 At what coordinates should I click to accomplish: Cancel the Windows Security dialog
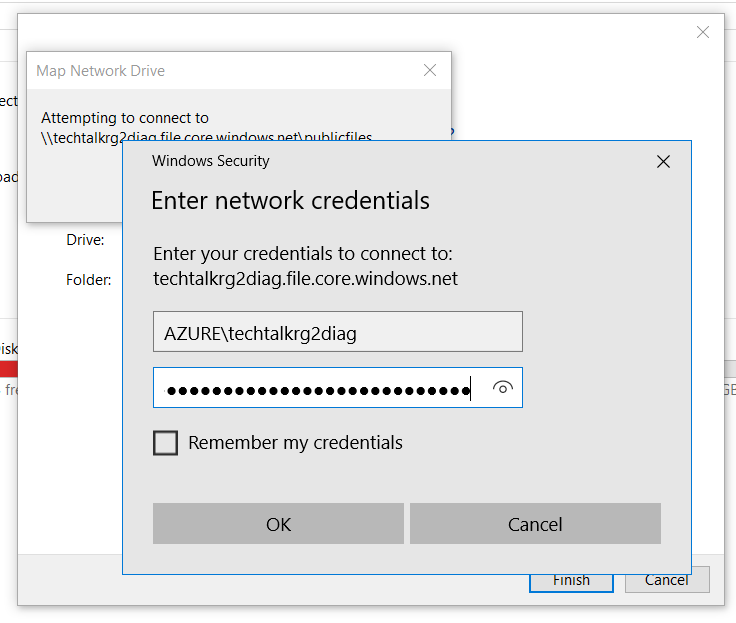click(535, 524)
